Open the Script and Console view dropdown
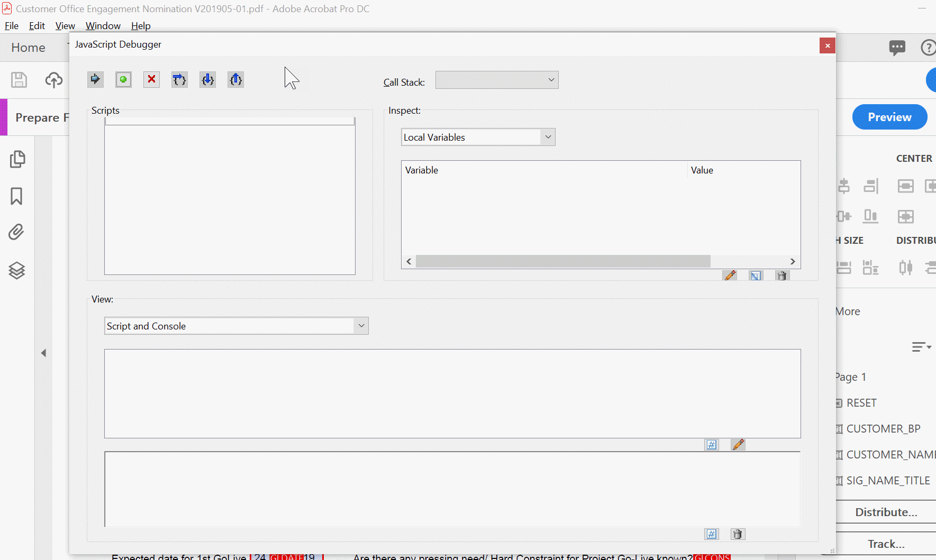Viewport: 936px width, 560px height. pos(236,326)
